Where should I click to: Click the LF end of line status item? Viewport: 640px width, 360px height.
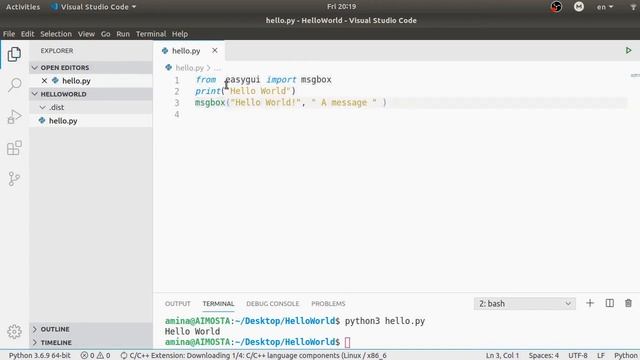point(601,356)
